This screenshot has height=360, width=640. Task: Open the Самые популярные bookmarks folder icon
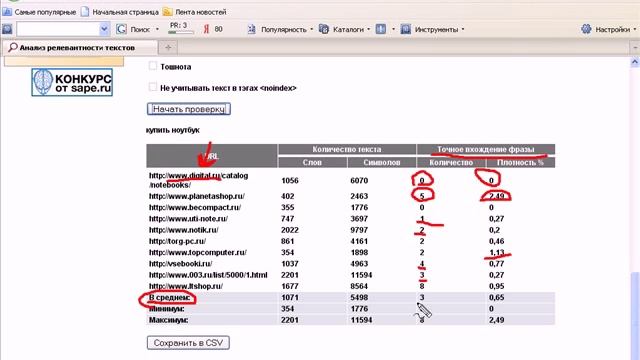pos(7,12)
